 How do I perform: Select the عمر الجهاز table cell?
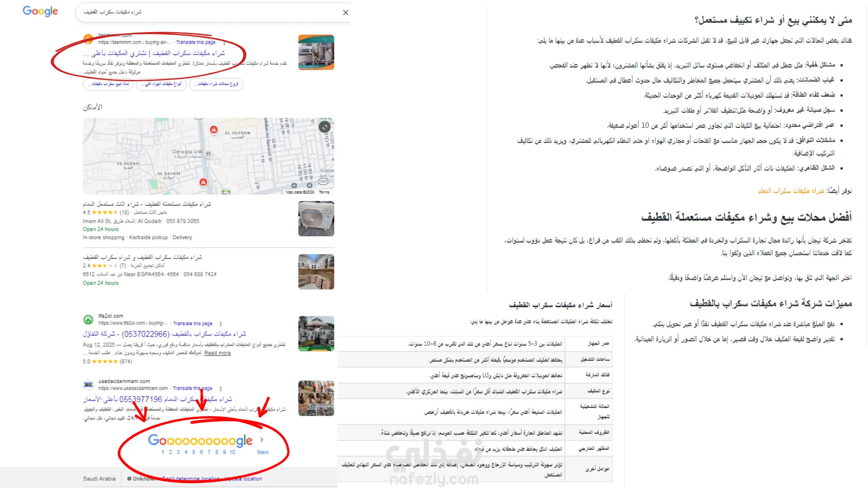(590, 344)
